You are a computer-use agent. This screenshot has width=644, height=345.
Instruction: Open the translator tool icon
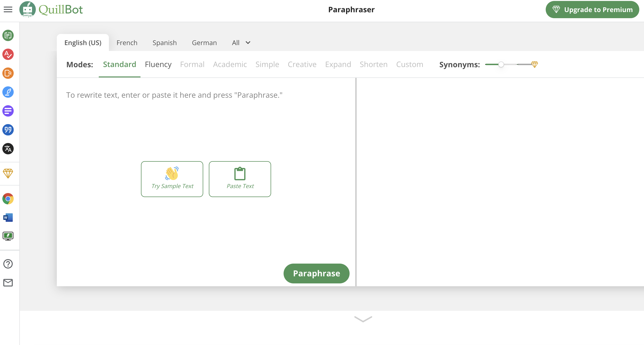8,149
